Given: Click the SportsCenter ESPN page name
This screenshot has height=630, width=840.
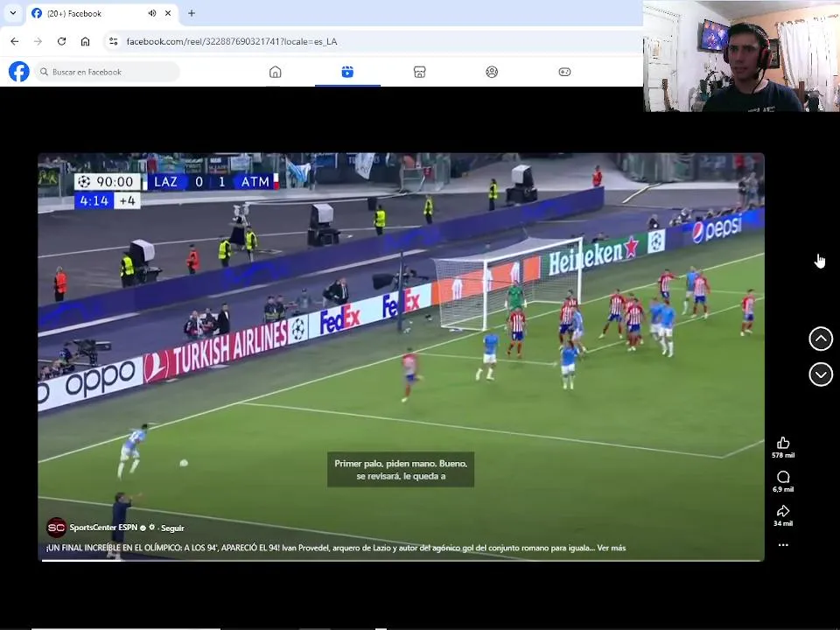Looking at the screenshot, I should click(x=103, y=528).
